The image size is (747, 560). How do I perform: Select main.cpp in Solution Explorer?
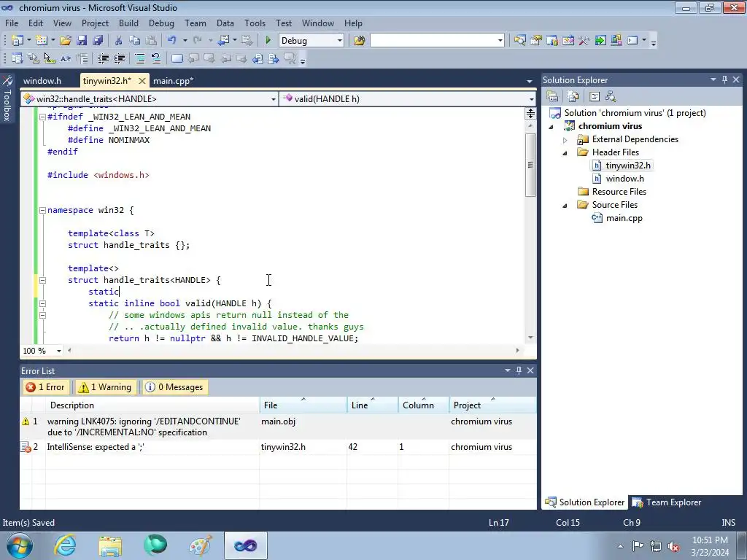624,218
